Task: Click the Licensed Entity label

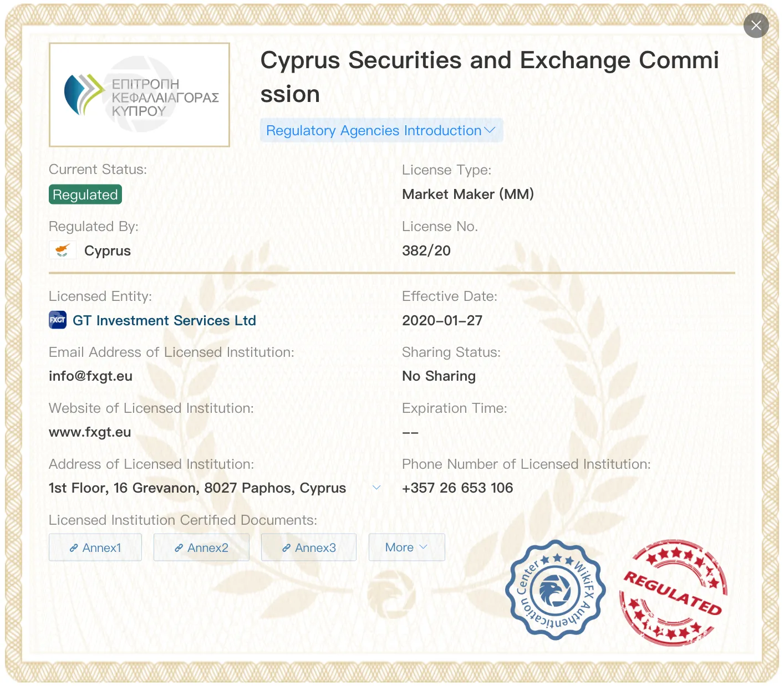Action: click(100, 296)
